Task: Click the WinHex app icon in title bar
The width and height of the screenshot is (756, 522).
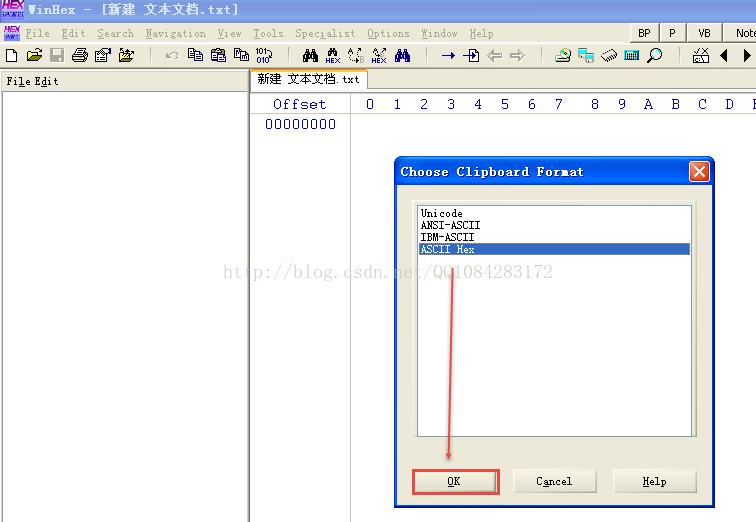Action: click(x=13, y=9)
